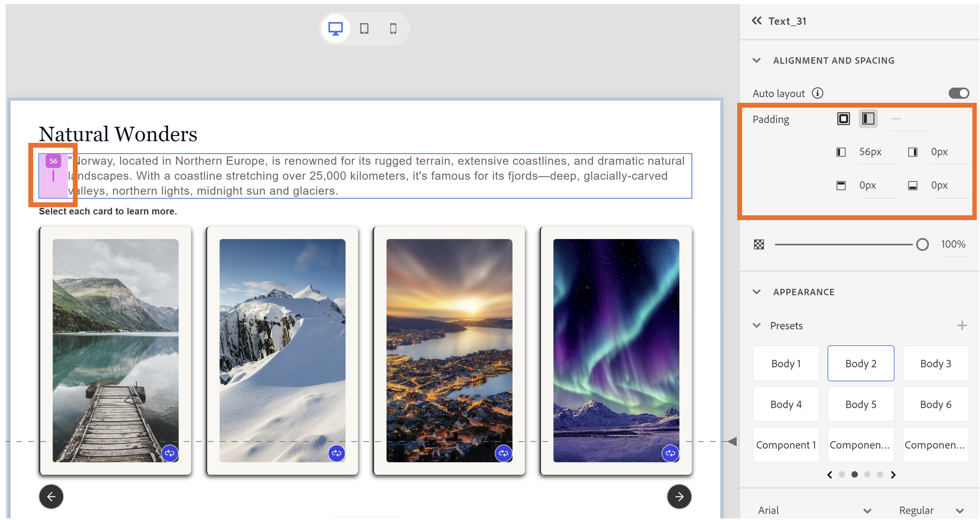Apply the Body 1 preset
The width and height of the screenshot is (980, 520).
(x=786, y=363)
